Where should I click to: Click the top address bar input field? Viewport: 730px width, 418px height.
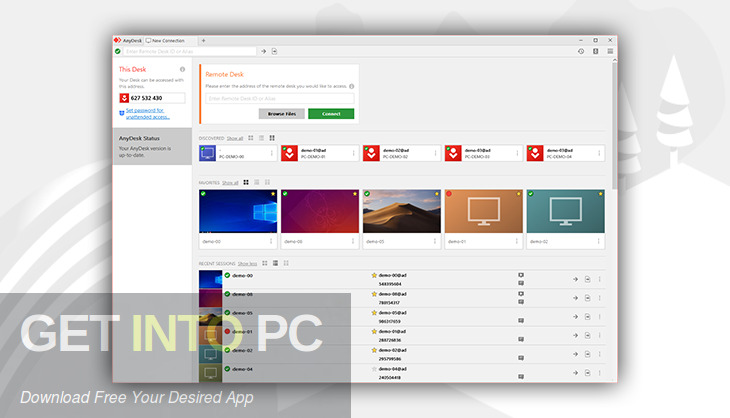[189, 51]
